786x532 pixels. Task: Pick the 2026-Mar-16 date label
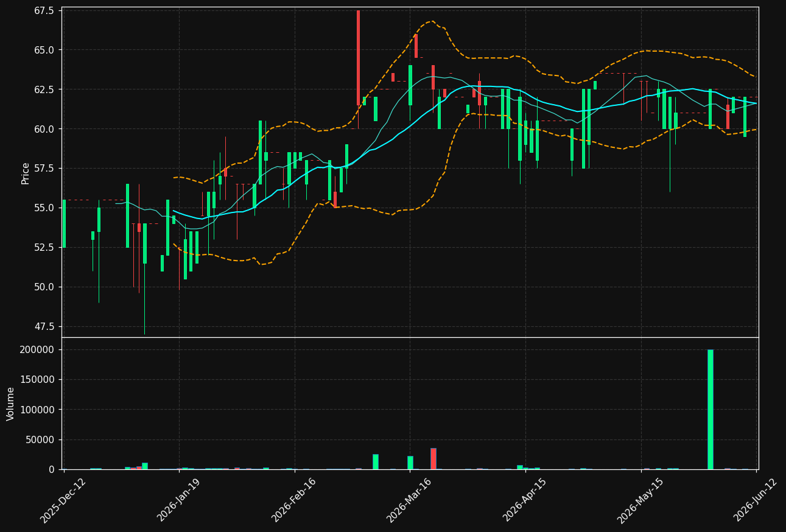409,500
